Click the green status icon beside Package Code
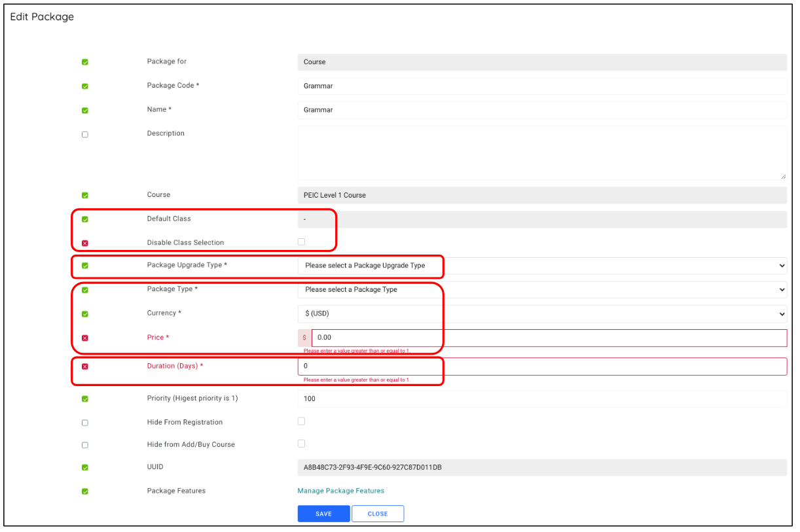The image size is (800, 532). 84,86
